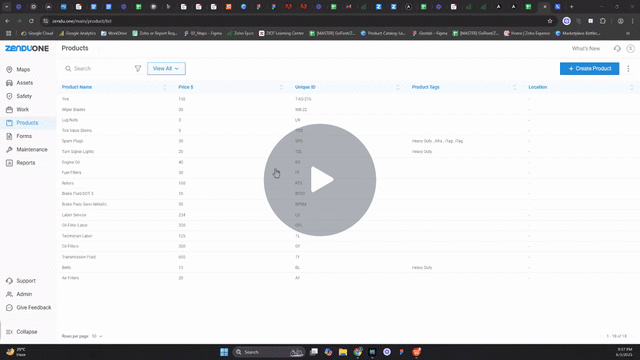Viewport: 640px width, 360px height.
Task: Select the Technician Labor row
Action: [x=349, y=236]
